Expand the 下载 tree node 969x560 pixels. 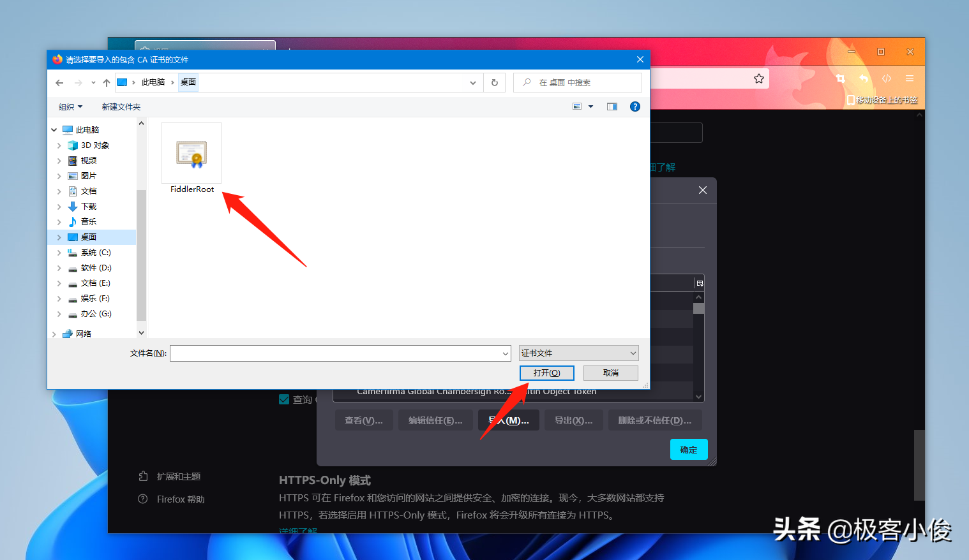pos(59,207)
